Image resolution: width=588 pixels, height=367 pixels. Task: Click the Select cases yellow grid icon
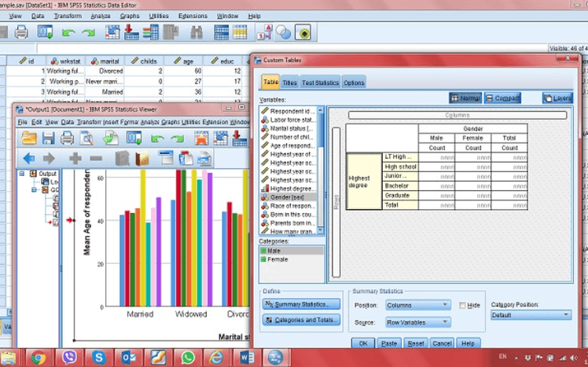(240, 32)
